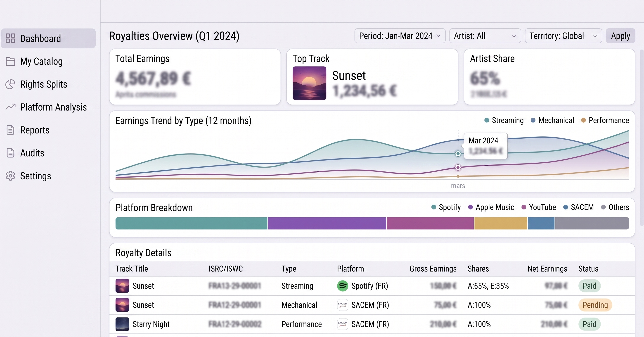Viewport: 644px width, 337px height.
Task: Sort by Net Earnings column header
Action: click(x=547, y=269)
